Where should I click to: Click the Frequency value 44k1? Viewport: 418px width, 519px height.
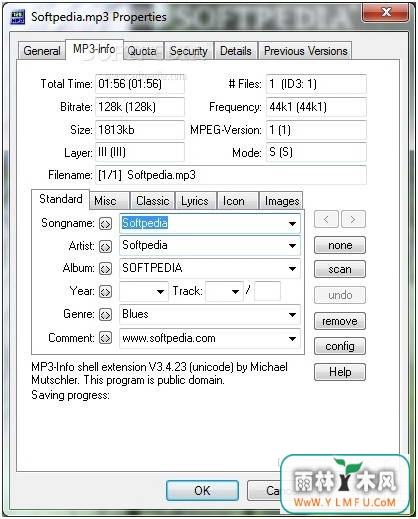click(x=316, y=107)
